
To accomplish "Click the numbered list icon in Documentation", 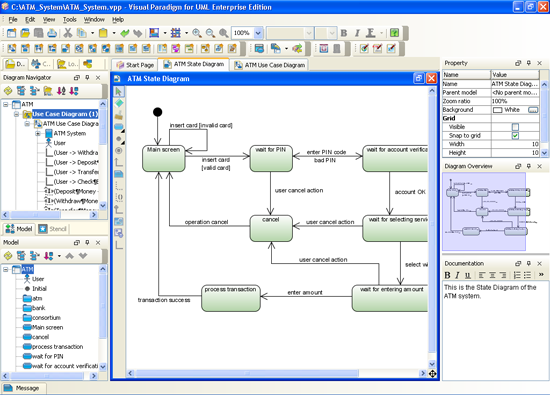I will coord(517,275).
